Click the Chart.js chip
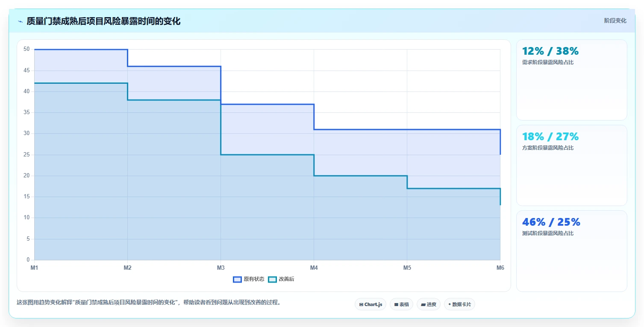This screenshot has width=644, height=327. pos(371,304)
